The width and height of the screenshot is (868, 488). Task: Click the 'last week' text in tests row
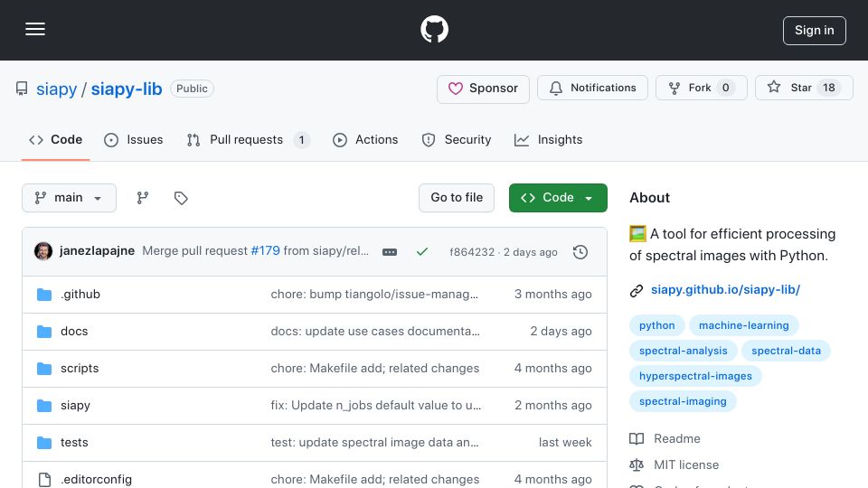[x=565, y=443]
